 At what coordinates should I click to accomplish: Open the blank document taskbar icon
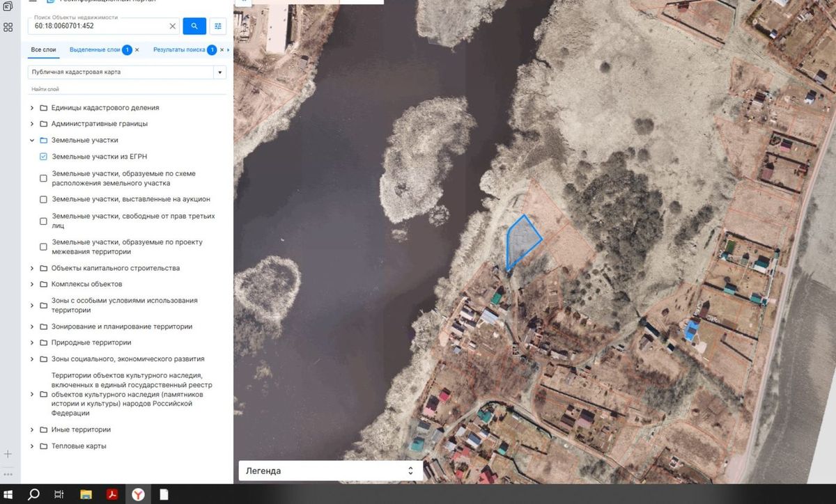(164, 494)
